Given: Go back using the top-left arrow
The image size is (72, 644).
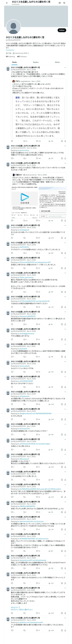Looking at the screenshot, I should [x=7, y=3].
